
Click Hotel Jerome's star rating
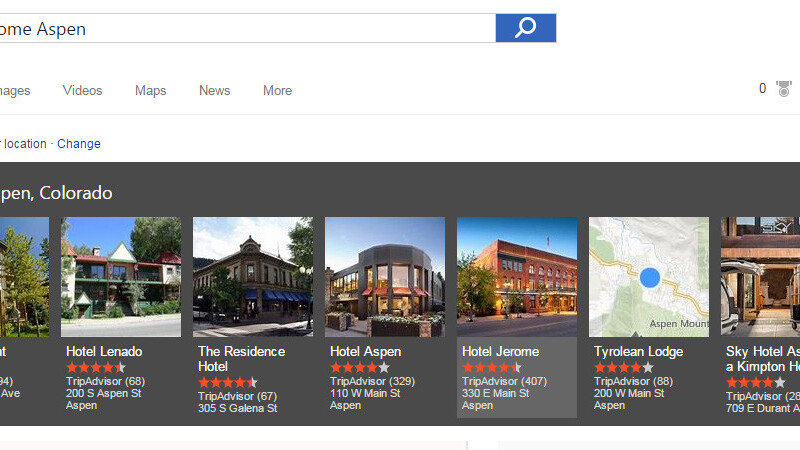click(x=491, y=368)
